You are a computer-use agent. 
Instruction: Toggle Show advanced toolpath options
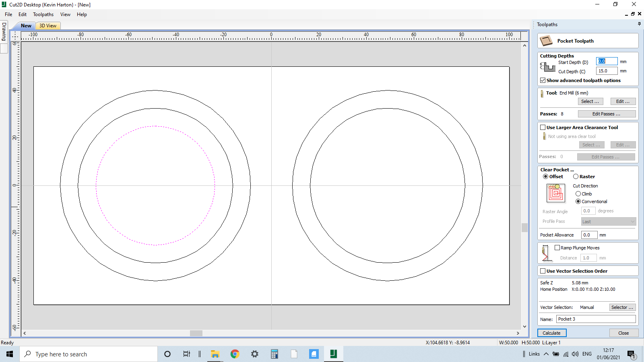[543, 80]
